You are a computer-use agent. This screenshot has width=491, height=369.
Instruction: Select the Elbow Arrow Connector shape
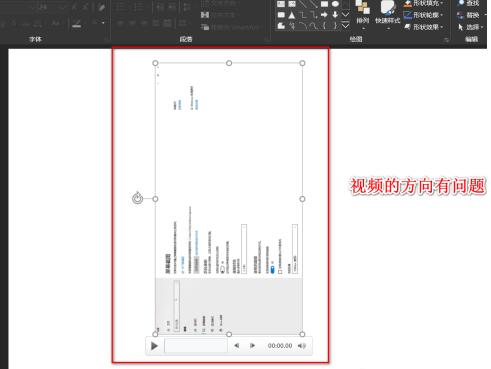pos(313,15)
